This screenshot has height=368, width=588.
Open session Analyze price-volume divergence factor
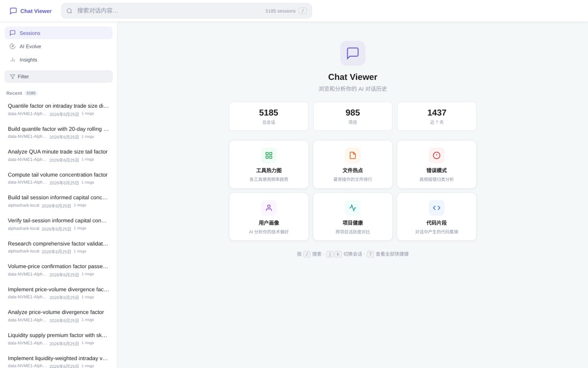coord(59,316)
